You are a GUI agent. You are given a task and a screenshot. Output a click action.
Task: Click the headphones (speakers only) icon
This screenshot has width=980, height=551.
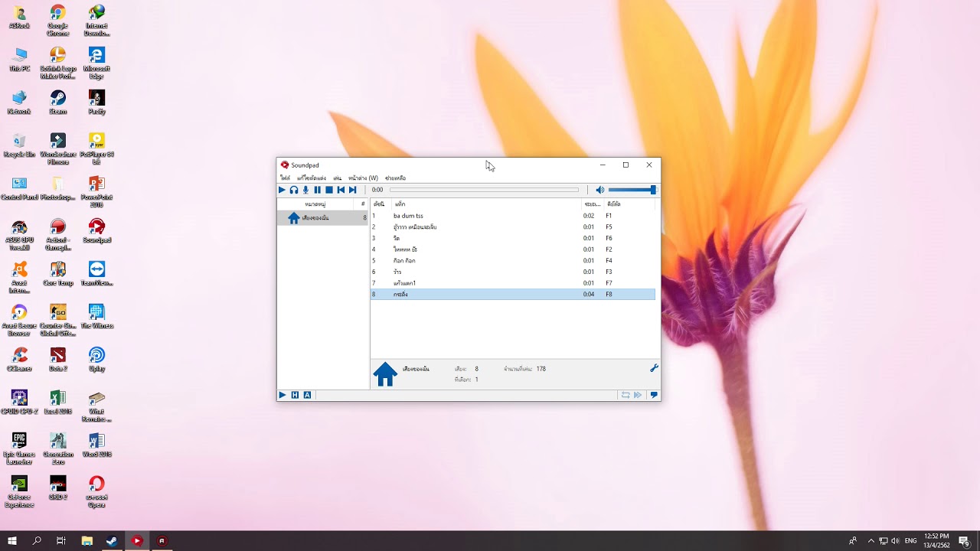tap(294, 190)
